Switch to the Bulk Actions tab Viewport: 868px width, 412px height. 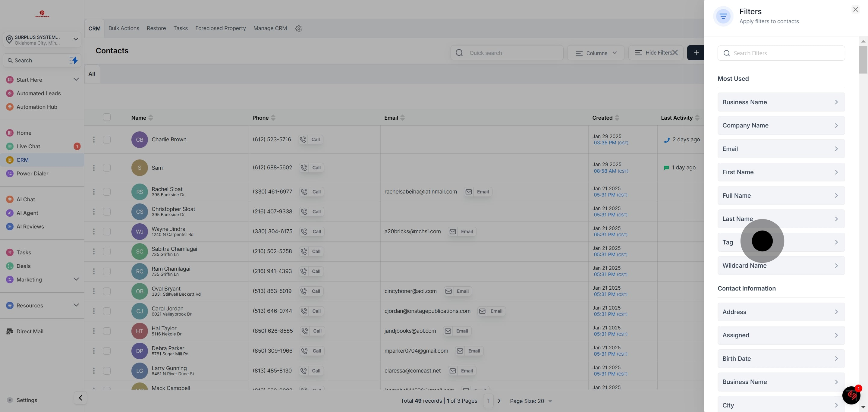124,28
